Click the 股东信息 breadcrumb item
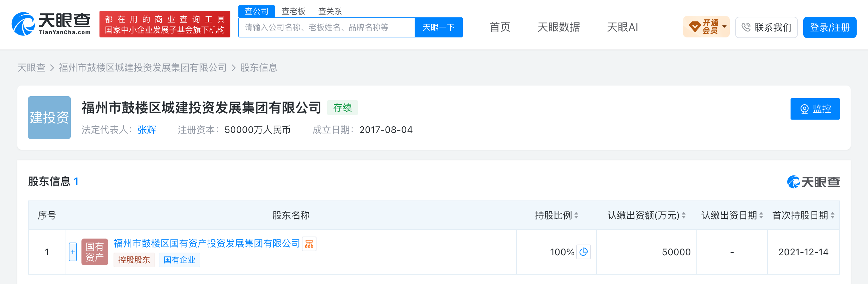Viewport: 868px width, 284px height. pos(259,67)
